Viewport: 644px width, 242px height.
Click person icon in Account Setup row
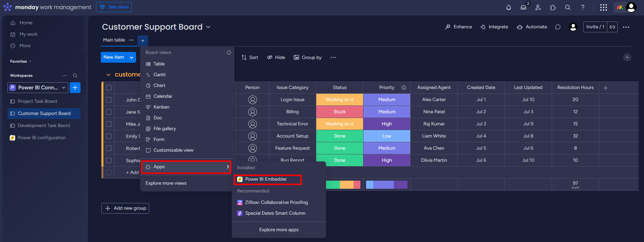click(x=253, y=136)
